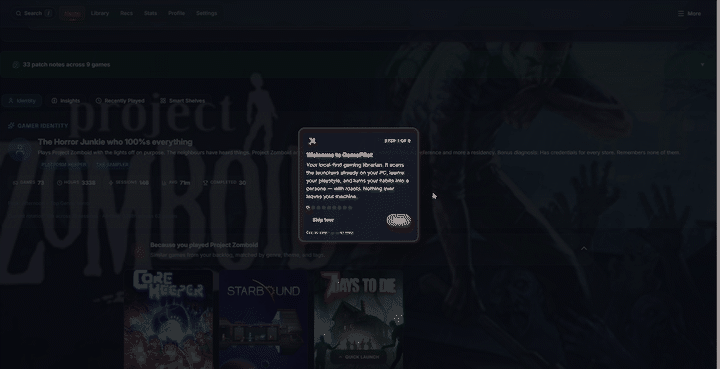
Task: Click the Insights info icon
Action: [x=54, y=101]
